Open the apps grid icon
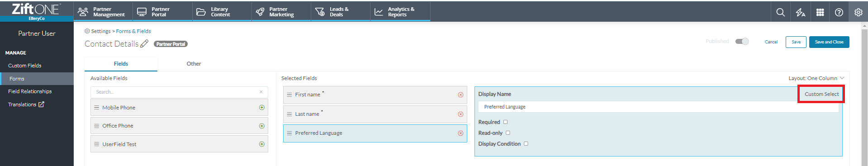Screen dimensions: 868x166 click(x=820, y=12)
